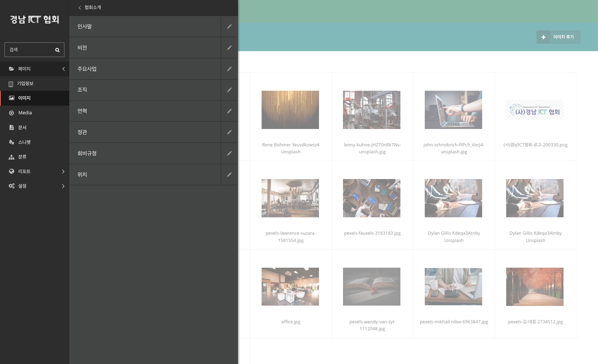
Task: Open the 비전 page
Action: click(x=145, y=48)
